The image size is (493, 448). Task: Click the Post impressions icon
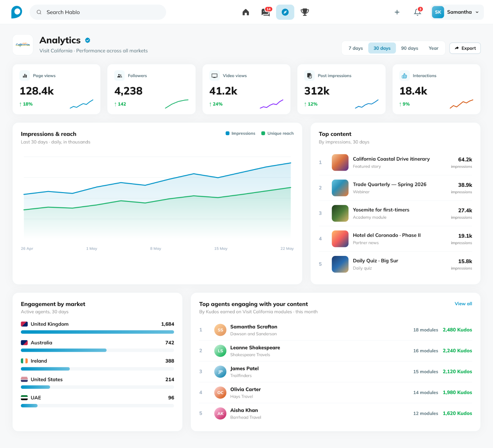(309, 76)
